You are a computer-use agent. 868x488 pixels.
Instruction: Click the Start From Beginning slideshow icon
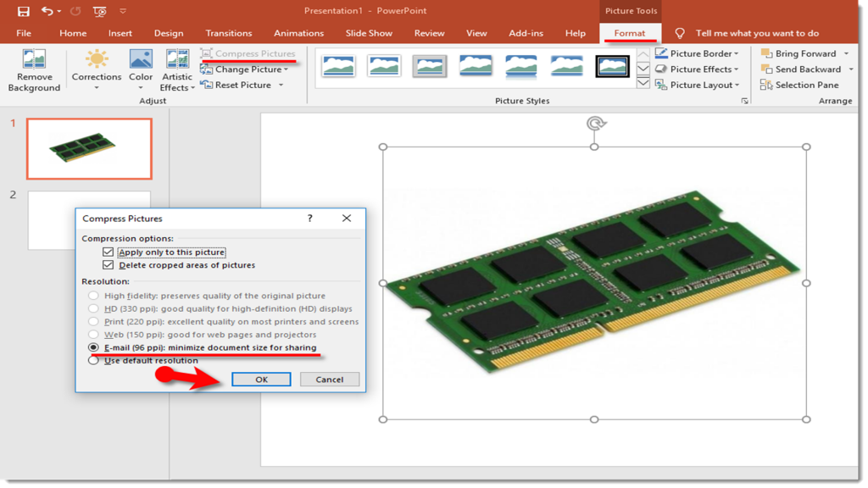coord(100,9)
